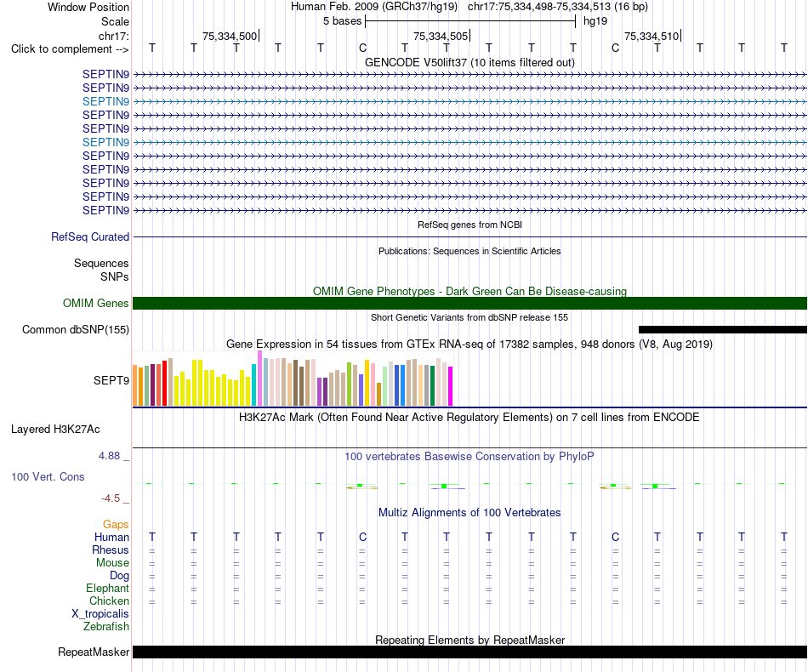Open 100 vertebrates Basewise Conservation title
The height and width of the screenshot is (672, 808).
click(x=469, y=456)
